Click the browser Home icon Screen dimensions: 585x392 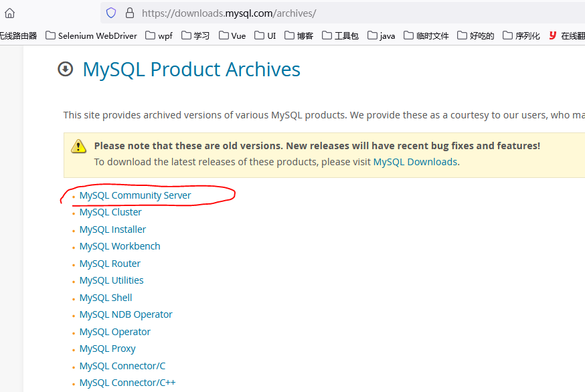point(9,13)
